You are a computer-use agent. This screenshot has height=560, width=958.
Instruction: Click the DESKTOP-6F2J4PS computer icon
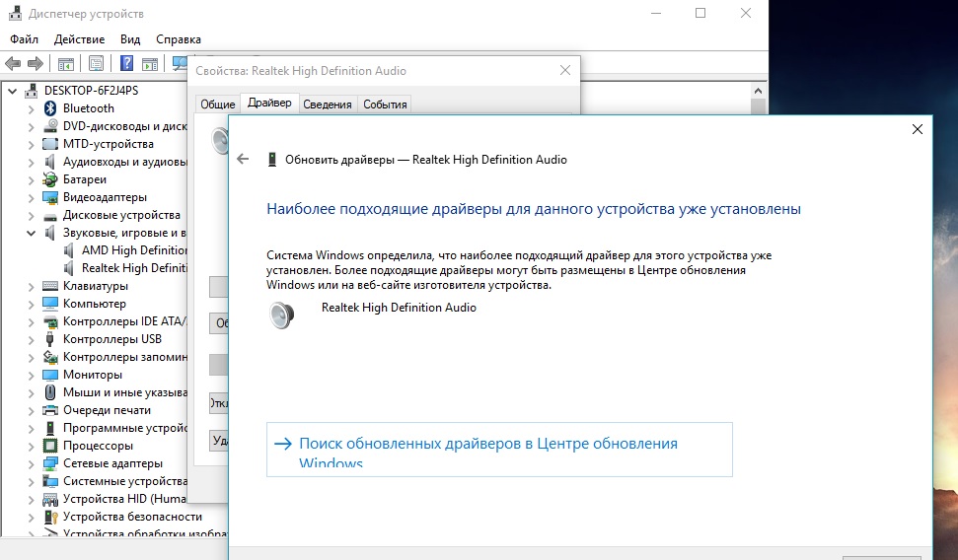pos(32,91)
